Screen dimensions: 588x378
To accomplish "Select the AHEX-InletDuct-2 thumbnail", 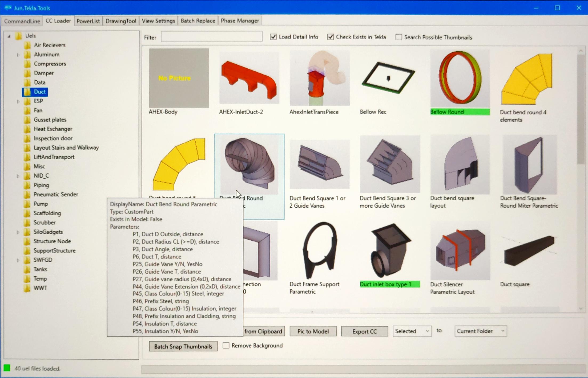I will [x=249, y=77].
